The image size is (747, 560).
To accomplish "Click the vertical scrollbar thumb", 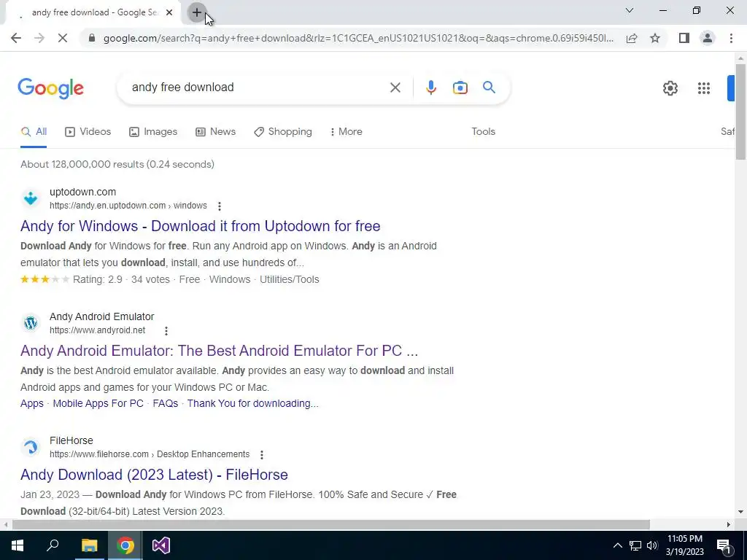I will [740, 112].
